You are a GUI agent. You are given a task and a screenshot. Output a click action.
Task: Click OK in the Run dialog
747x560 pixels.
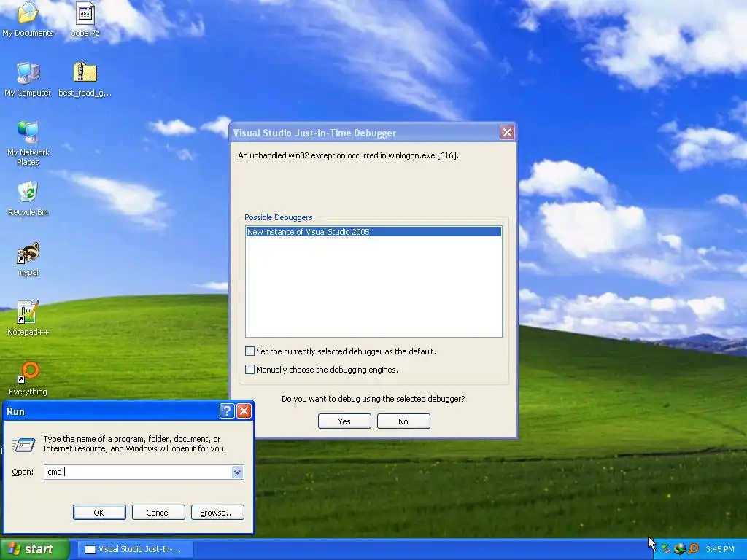[99, 513]
